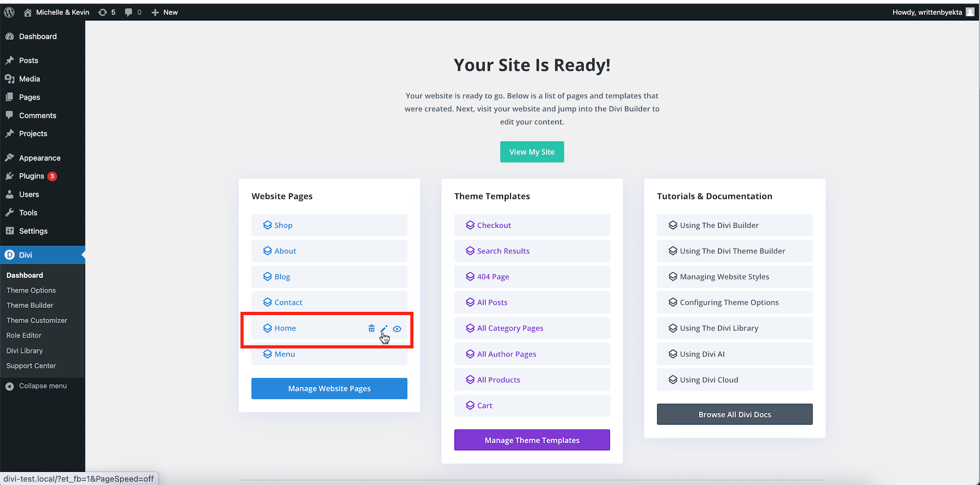Open the Michelle & Kevin site home icon
The image size is (980, 485).
click(28, 12)
